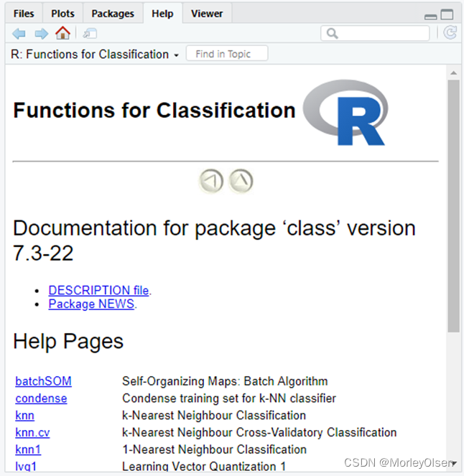Click 'Condense training set for k-NN classifier'
The image size is (464, 476).
[229, 398]
